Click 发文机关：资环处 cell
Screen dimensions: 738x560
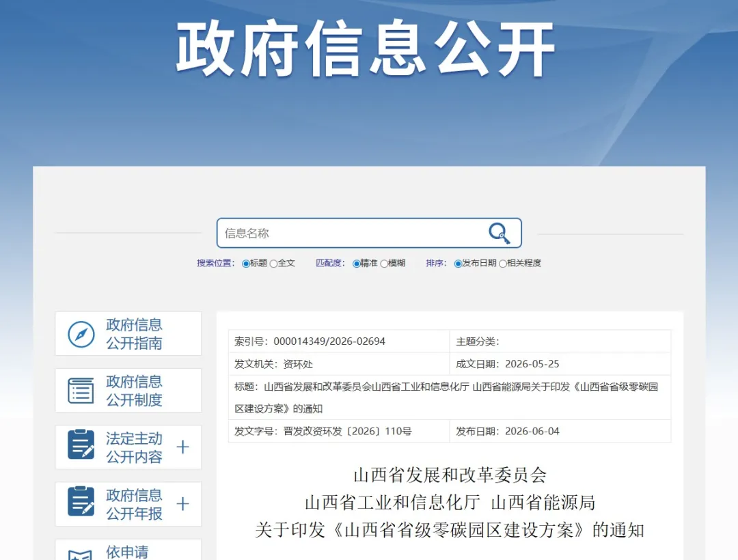click(x=339, y=364)
